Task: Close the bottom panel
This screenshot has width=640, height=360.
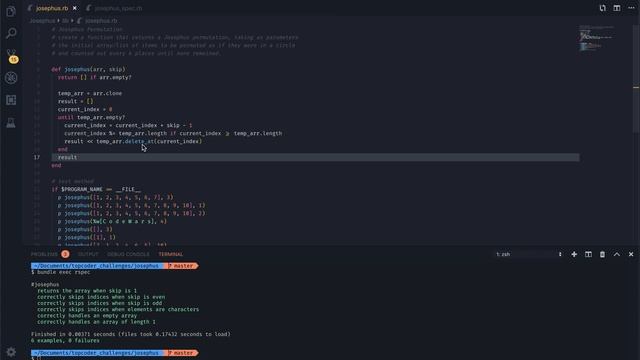Action: click(x=631, y=254)
